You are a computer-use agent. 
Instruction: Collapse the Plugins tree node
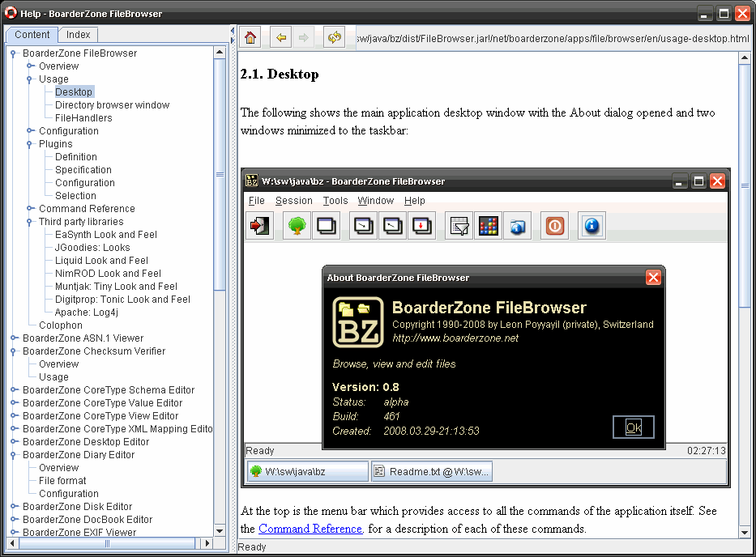pos(29,144)
